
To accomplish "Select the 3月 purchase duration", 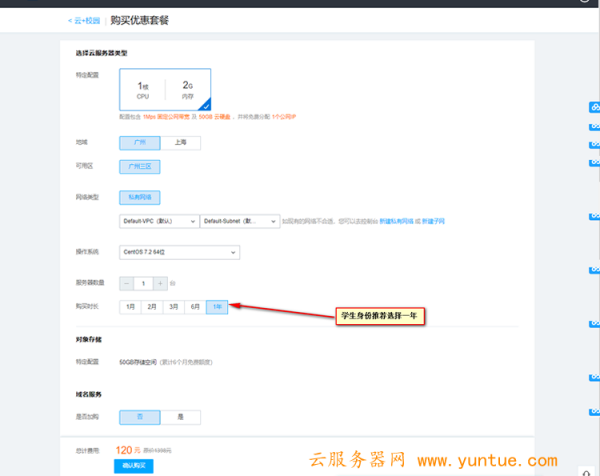I will 173,307.
